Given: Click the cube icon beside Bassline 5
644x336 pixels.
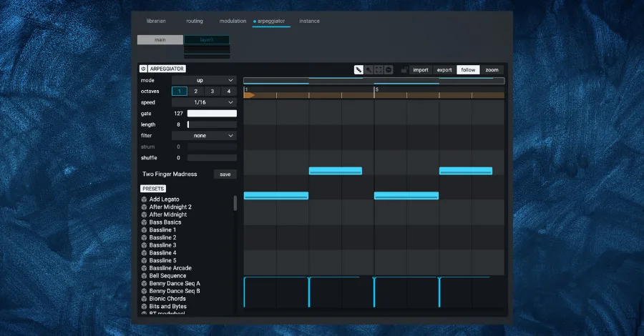Looking at the screenshot, I should [144, 260].
